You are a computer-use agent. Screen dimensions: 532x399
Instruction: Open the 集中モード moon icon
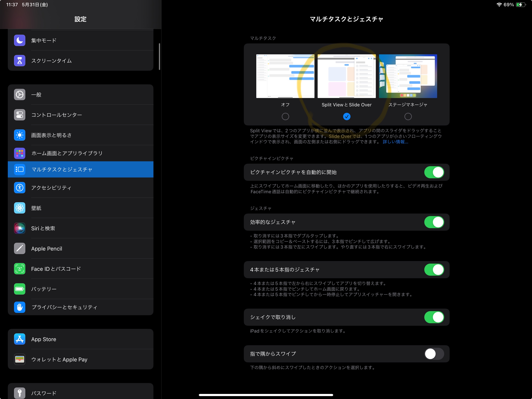click(19, 41)
